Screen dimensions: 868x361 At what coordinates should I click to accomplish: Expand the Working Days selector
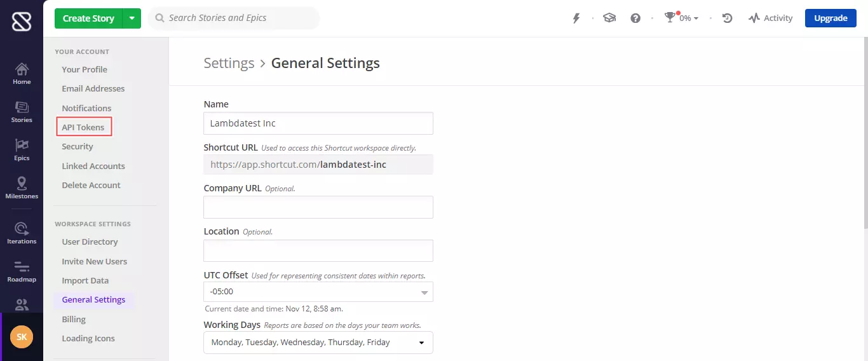point(318,343)
